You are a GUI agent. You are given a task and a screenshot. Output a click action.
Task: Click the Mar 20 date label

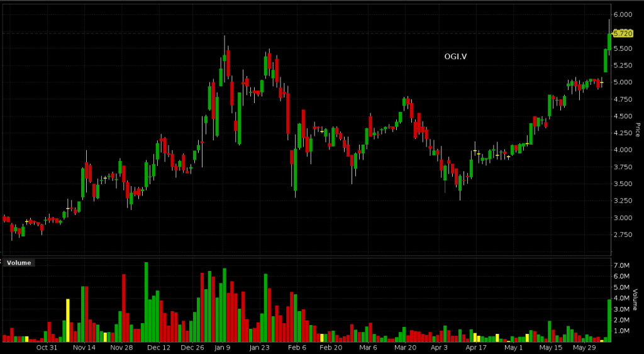(x=406, y=348)
